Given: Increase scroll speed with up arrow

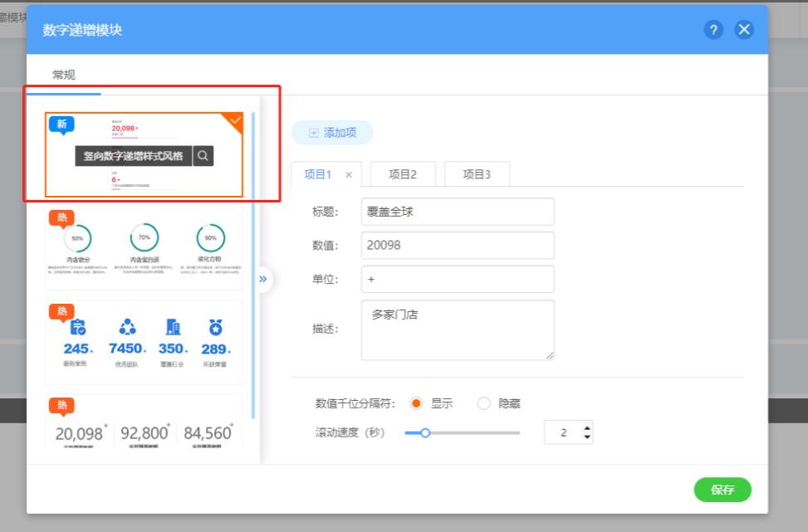Looking at the screenshot, I should (588, 428).
